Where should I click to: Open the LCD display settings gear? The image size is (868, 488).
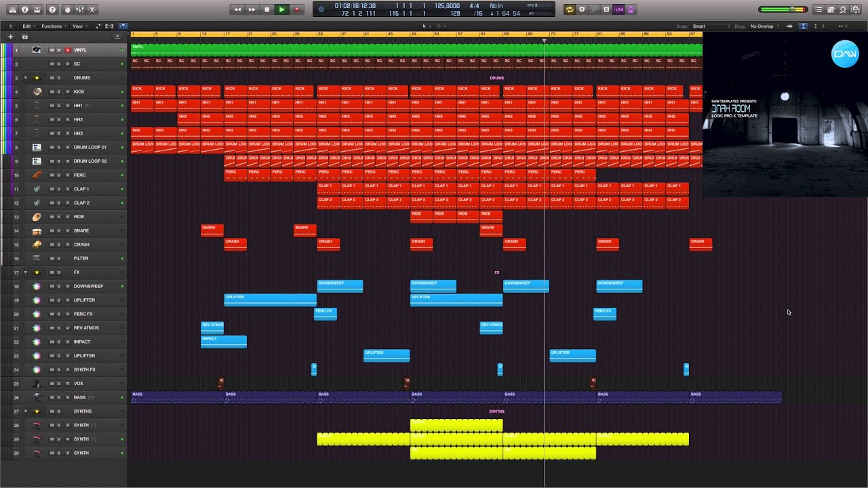(x=321, y=9)
